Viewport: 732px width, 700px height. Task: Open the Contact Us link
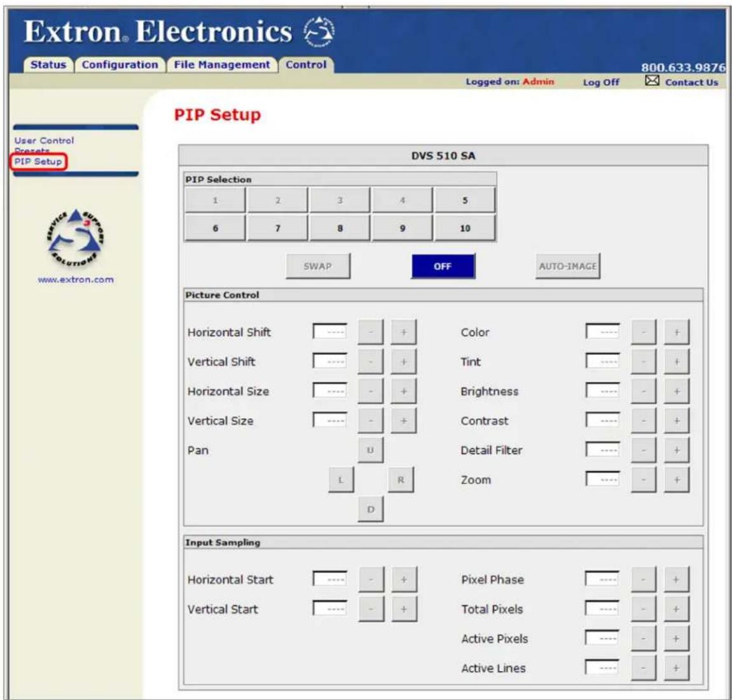click(x=691, y=83)
